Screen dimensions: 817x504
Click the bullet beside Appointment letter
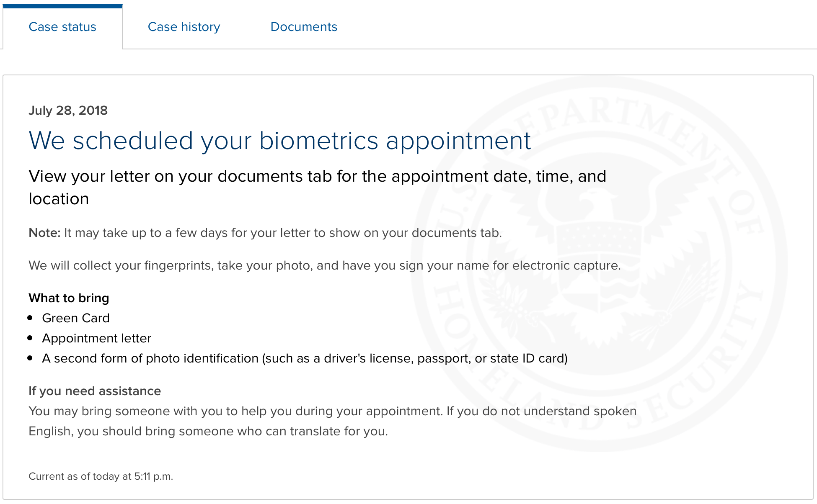point(30,338)
